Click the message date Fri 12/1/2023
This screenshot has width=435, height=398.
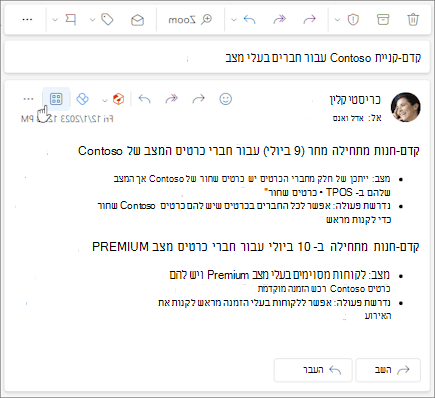point(67,119)
